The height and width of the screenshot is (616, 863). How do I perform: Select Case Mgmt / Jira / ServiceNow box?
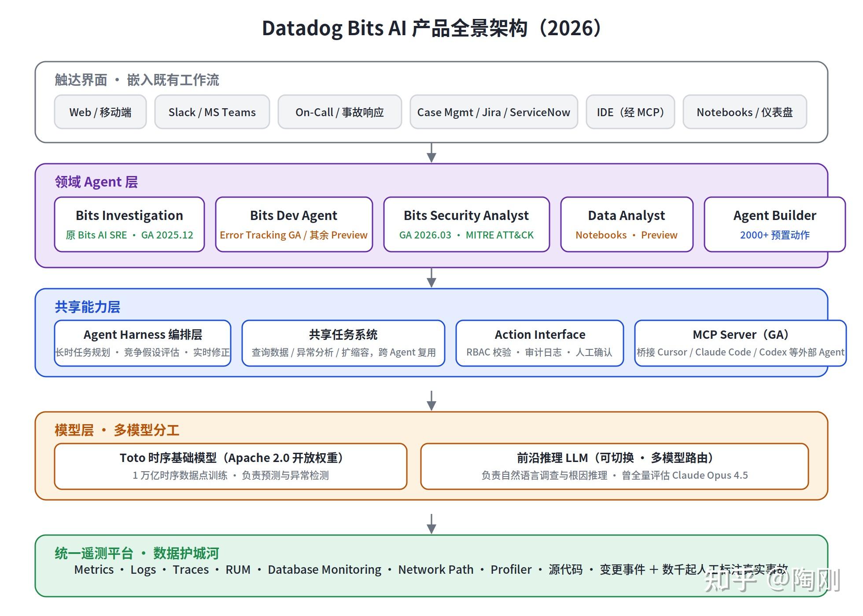(494, 112)
